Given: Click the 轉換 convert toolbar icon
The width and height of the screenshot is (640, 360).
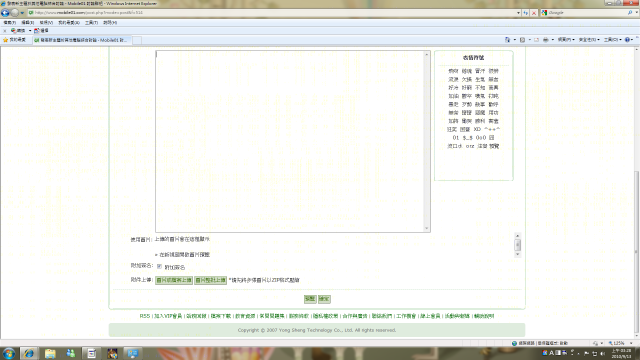Looking at the screenshot, I should (x=18, y=31).
